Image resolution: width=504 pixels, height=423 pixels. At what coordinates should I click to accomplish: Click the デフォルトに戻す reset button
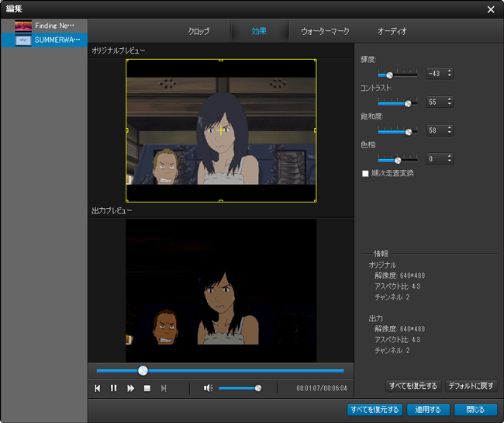tap(471, 386)
